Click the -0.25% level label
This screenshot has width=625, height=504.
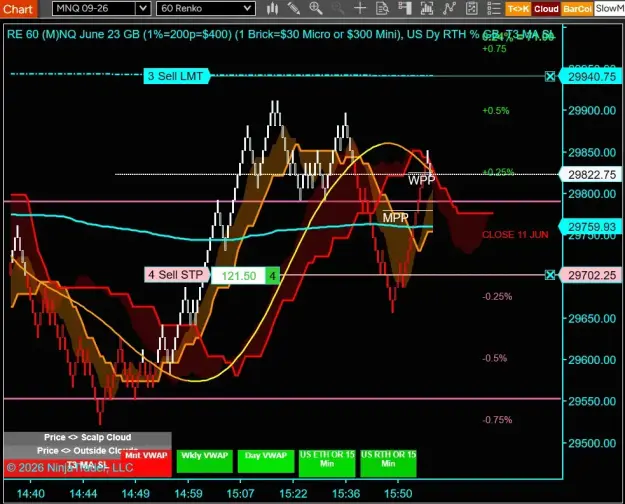tap(497, 296)
